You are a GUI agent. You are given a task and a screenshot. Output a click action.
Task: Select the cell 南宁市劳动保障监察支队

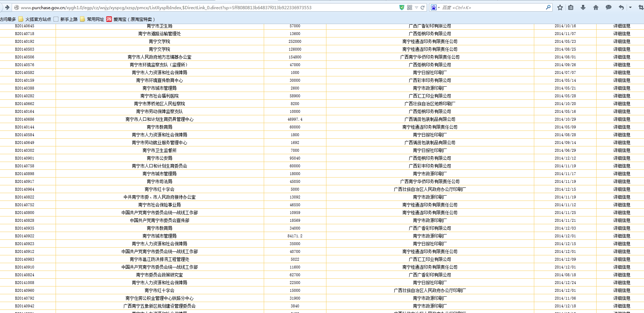[x=160, y=111]
